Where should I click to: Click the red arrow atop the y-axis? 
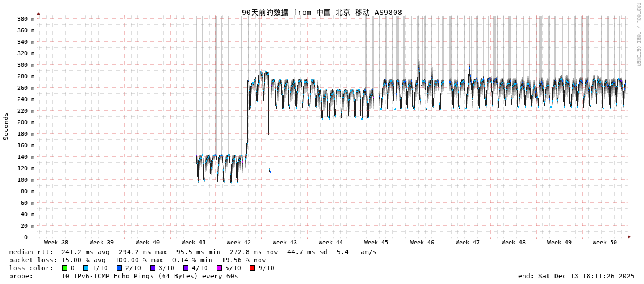coord(38,13)
